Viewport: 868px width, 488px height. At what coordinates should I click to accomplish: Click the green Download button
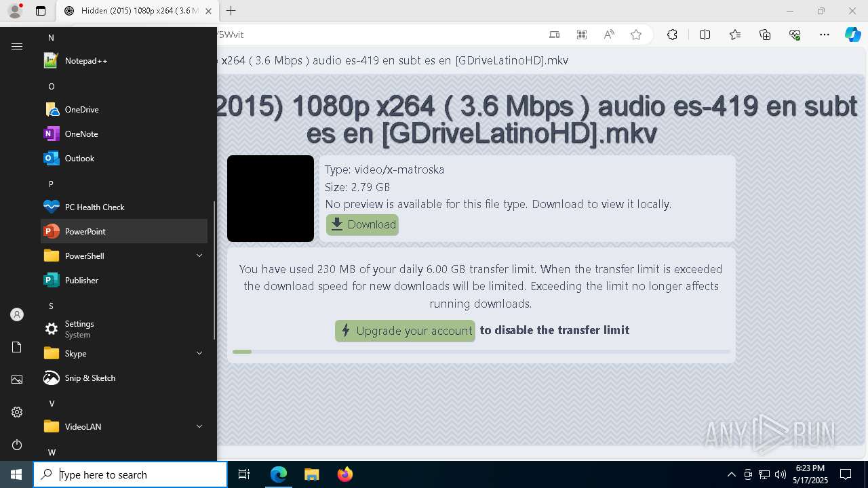[362, 225]
